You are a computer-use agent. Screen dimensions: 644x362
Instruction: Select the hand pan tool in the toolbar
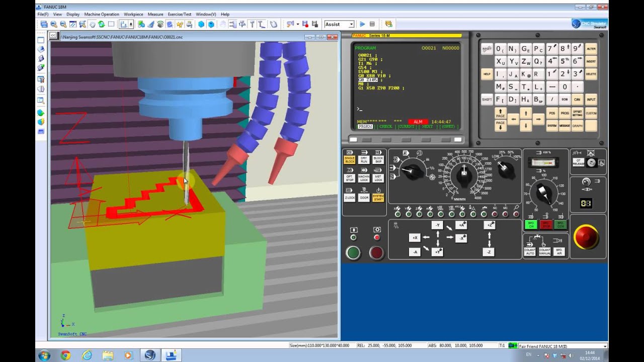[92, 24]
